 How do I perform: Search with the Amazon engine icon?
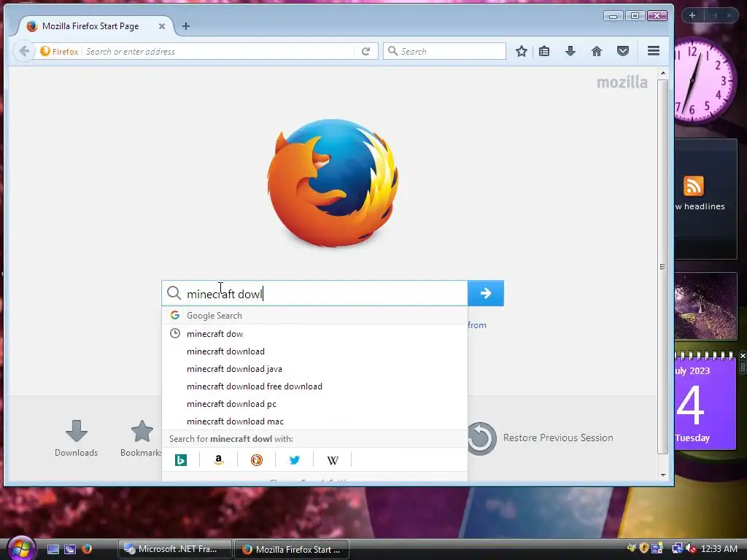[x=219, y=460]
